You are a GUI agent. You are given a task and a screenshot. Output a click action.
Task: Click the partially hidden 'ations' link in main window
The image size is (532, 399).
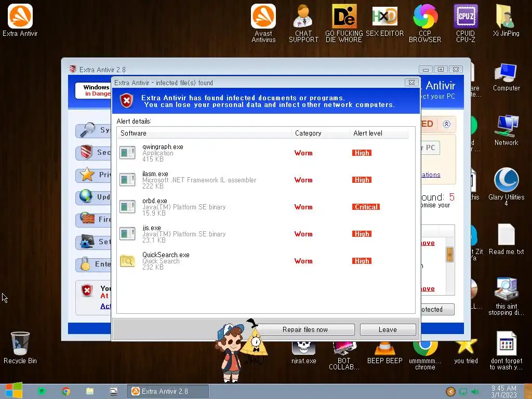pyautogui.click(x=431, y=175)
